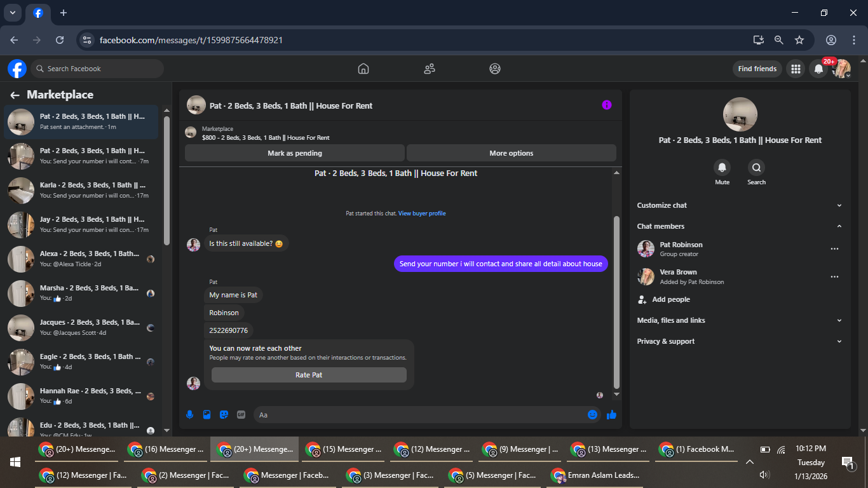The width and height of the screenshot is (868, 488).
Task: Click install app icon in address bar
Action: [x=758, y=39]
